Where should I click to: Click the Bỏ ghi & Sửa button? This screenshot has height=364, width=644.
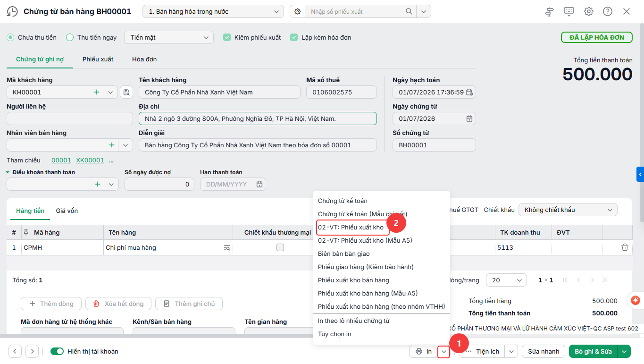[594, 351]
